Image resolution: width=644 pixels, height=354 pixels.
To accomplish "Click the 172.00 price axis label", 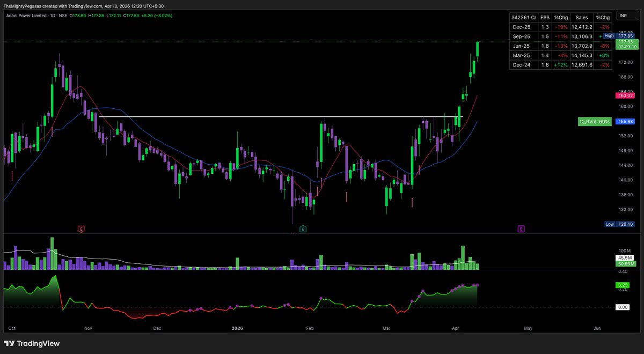I will 625,62.
